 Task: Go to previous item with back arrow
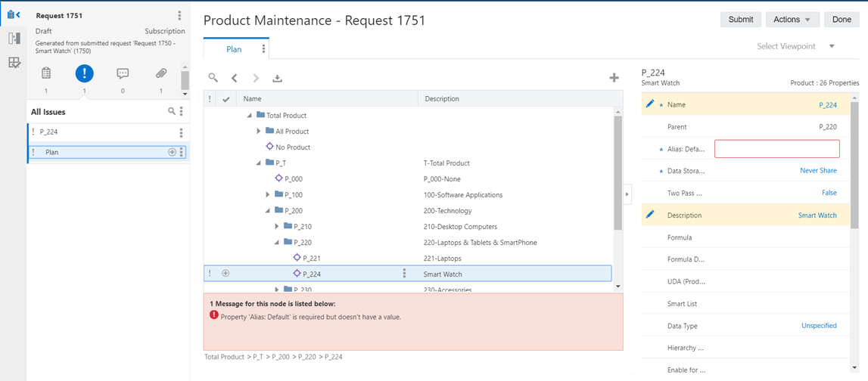click(234, 78)
